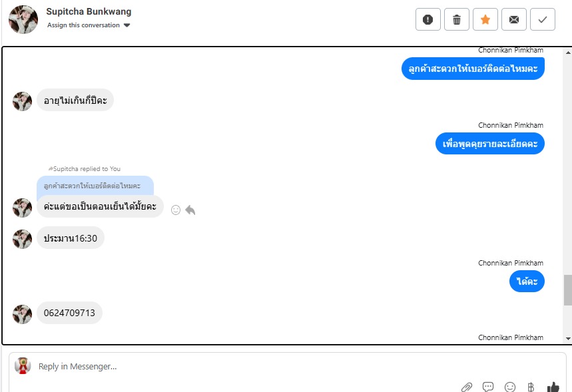572x392 pixels.
Task: Mark conversation as spam with exclamation icon
Action: click(x=428, y=19)
